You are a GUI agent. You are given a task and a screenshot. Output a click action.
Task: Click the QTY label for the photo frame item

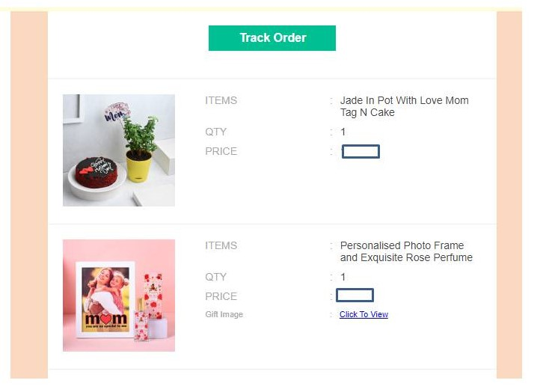215,277
